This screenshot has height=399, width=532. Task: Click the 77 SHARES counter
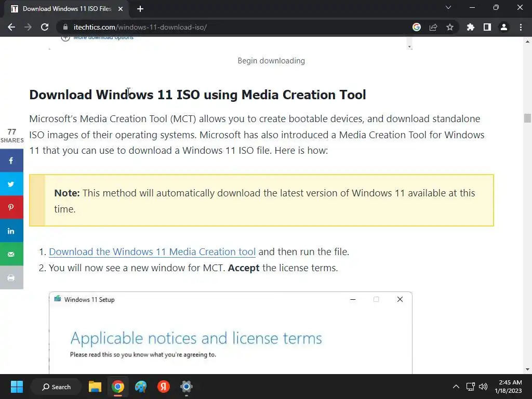(12, 136)
